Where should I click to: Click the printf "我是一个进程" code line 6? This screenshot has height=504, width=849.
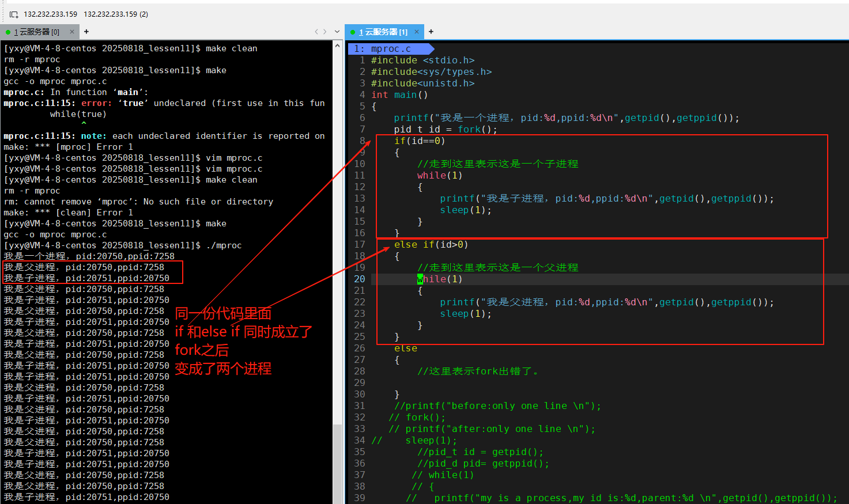pyautogui.click(x=567, y=118)
